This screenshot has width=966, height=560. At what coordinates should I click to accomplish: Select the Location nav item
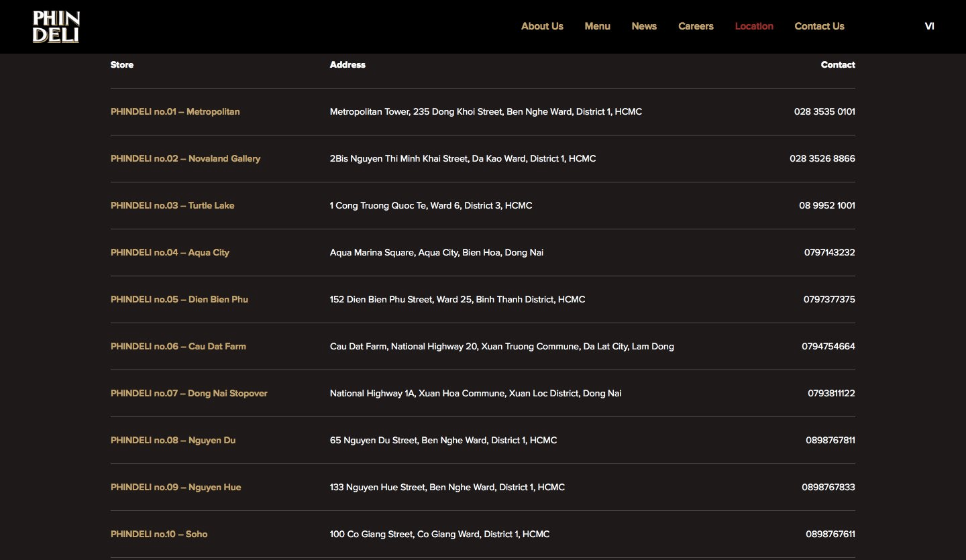(x=754, y=26)
